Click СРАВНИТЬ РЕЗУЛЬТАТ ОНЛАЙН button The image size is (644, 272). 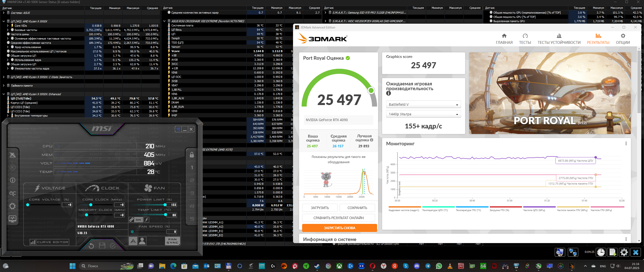(338, 218)
